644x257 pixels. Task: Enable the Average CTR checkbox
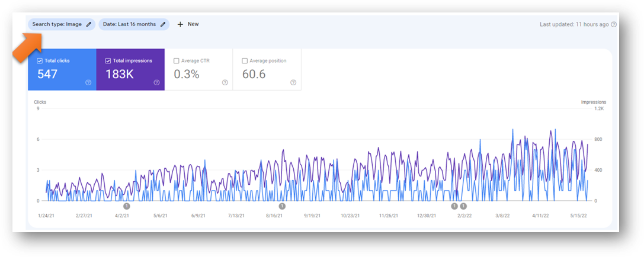(176, 61)
